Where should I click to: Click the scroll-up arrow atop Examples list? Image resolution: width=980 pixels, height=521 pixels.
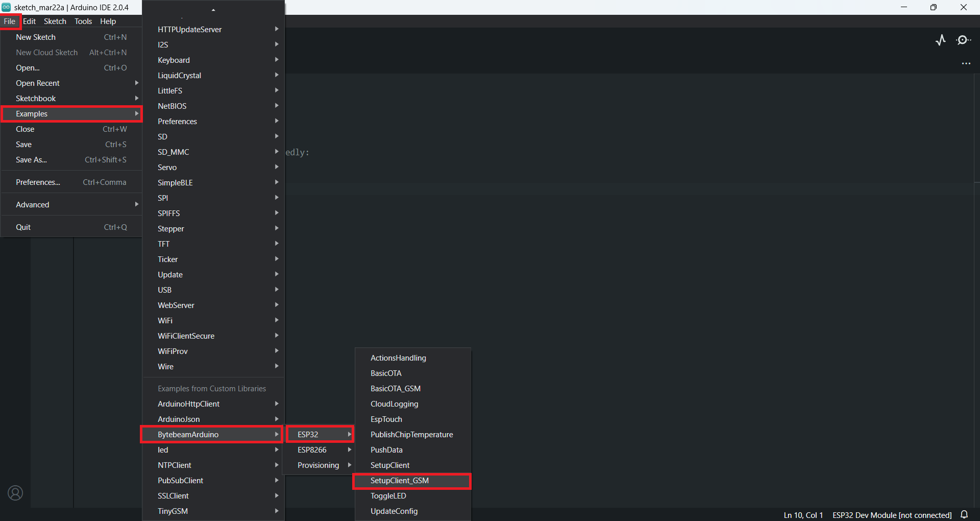(x=213, y=10)
